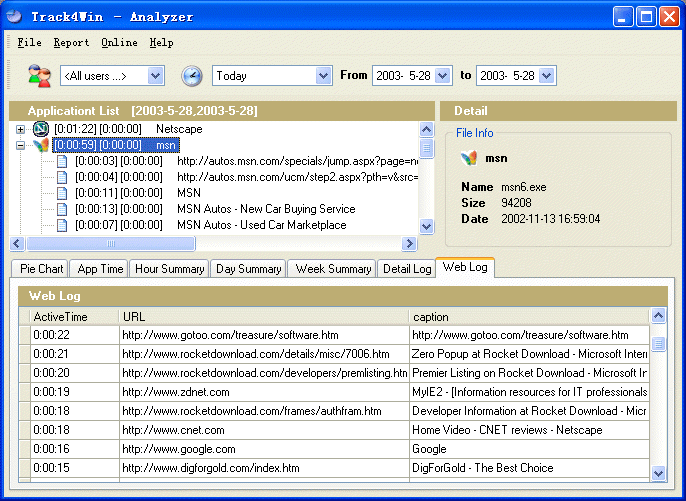Click application list scroll left arrow

click(x=17, y=243)
